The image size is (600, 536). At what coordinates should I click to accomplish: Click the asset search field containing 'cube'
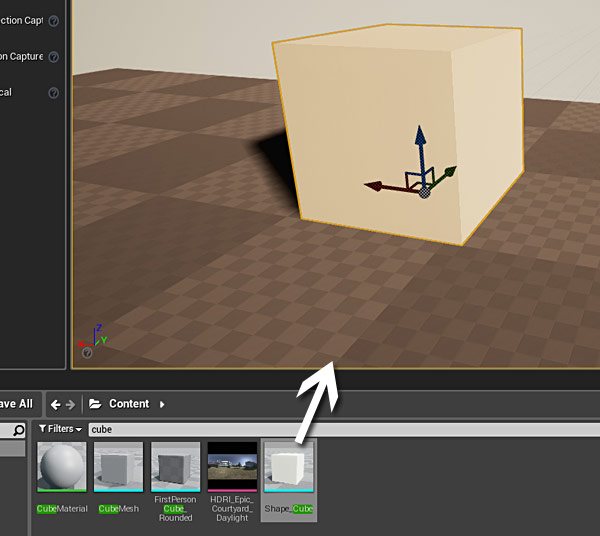tap(340, 429)
